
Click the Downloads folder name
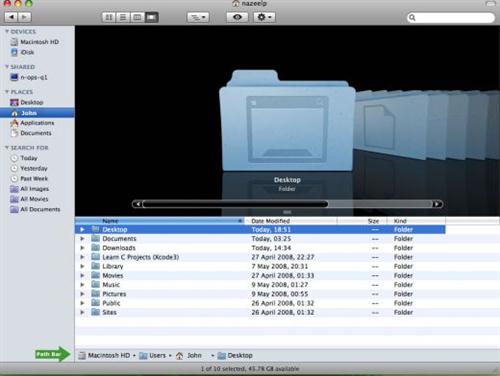point(119,248)
